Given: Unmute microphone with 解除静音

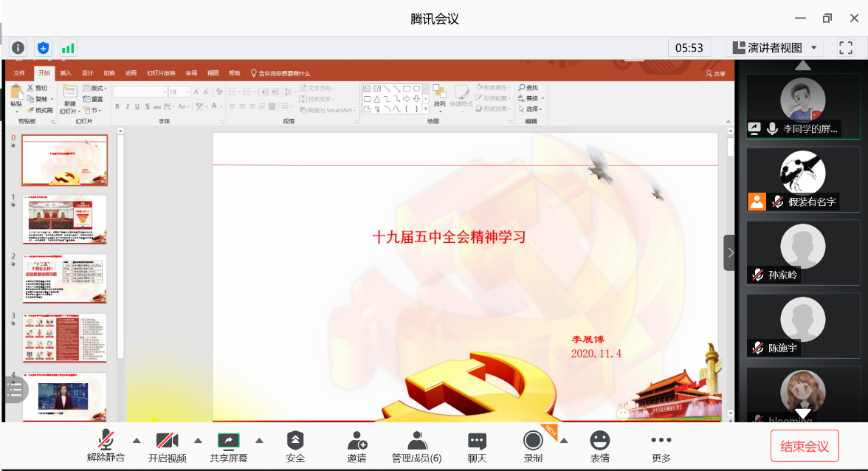Looking at the screenshot, I should [106, 447].
